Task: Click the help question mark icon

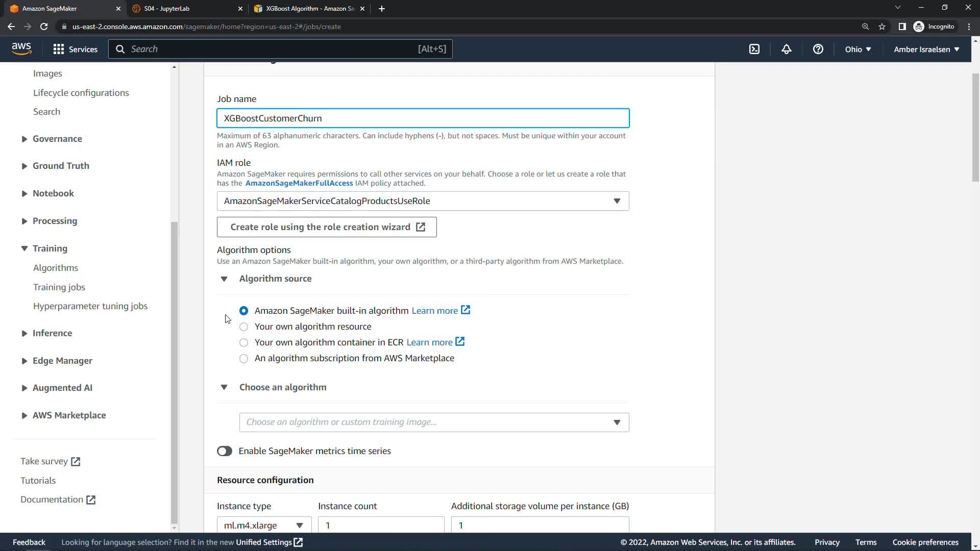Action: (818, 49)
